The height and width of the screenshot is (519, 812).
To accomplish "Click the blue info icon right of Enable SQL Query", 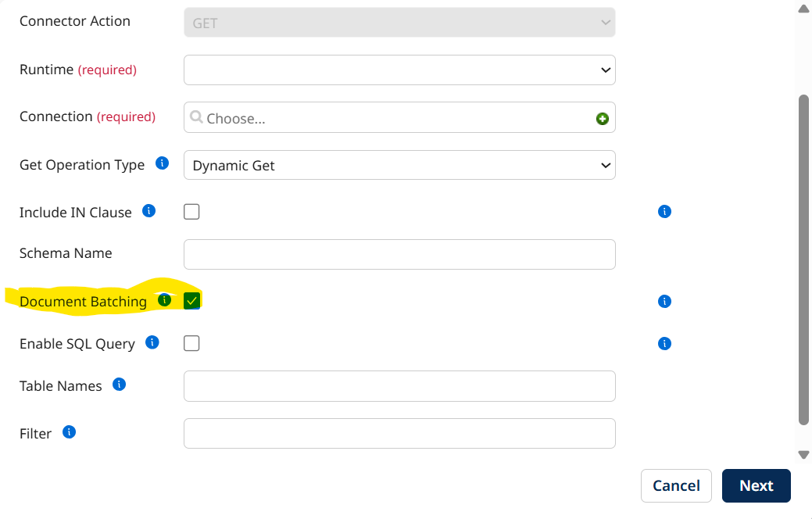I will pyautogui.click(x=664, y=343).
